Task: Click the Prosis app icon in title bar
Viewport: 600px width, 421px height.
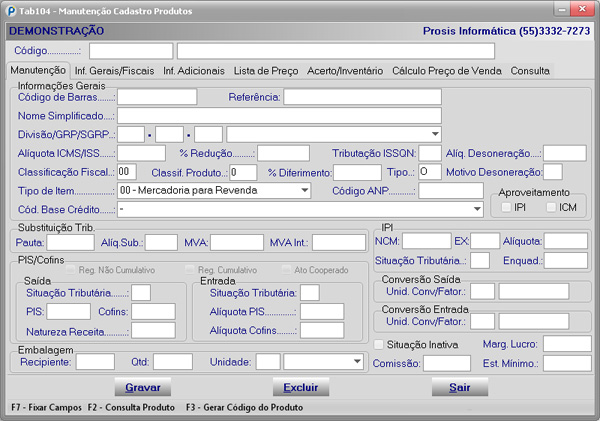Action: (11, 11)
